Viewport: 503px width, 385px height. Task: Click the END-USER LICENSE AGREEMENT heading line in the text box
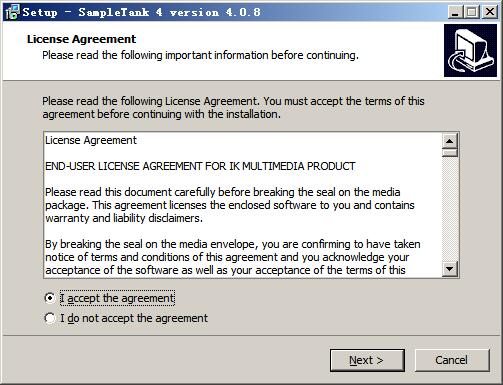(200, 166)
